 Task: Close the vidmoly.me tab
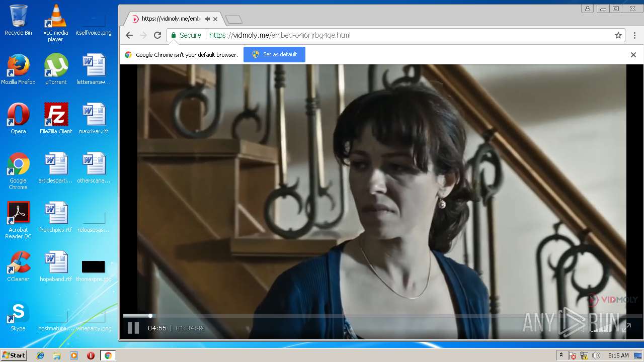pos(215,19)
